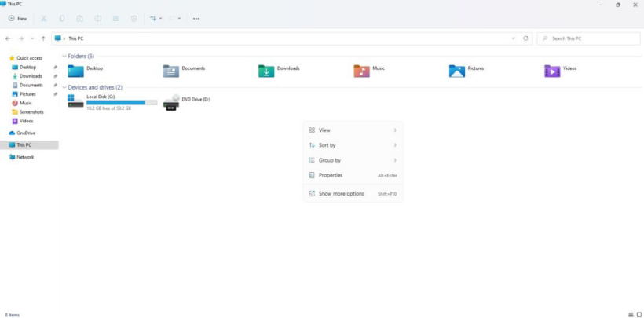The width and height of the screenshot is (644, 318).
Task: Go up one level with up arrow
Action: 43,38
